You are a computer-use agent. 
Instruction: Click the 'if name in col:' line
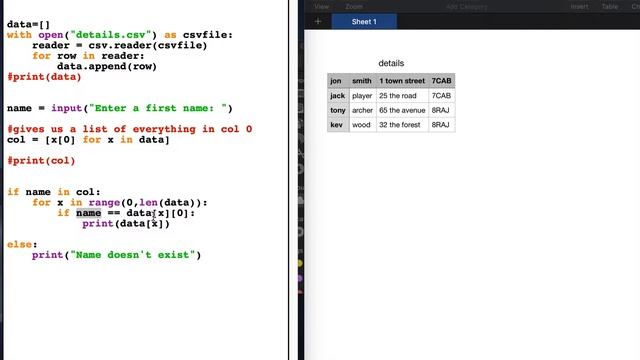pos(53,192)
